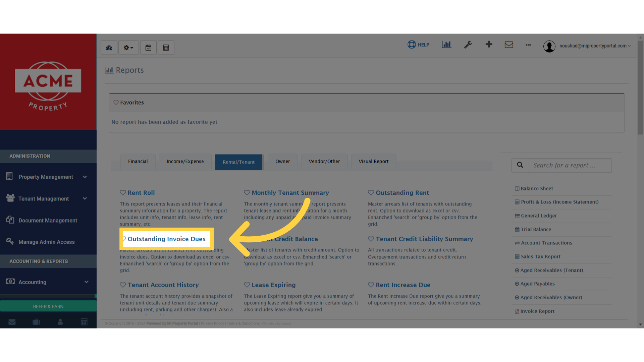Open the settings gear dropdown in toolbar
The image size is (644, 362).
128,48
